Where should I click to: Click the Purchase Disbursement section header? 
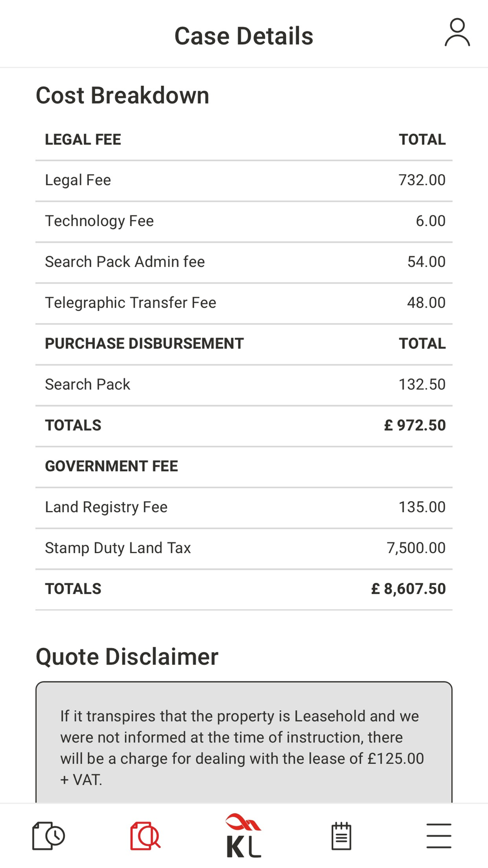144,344
